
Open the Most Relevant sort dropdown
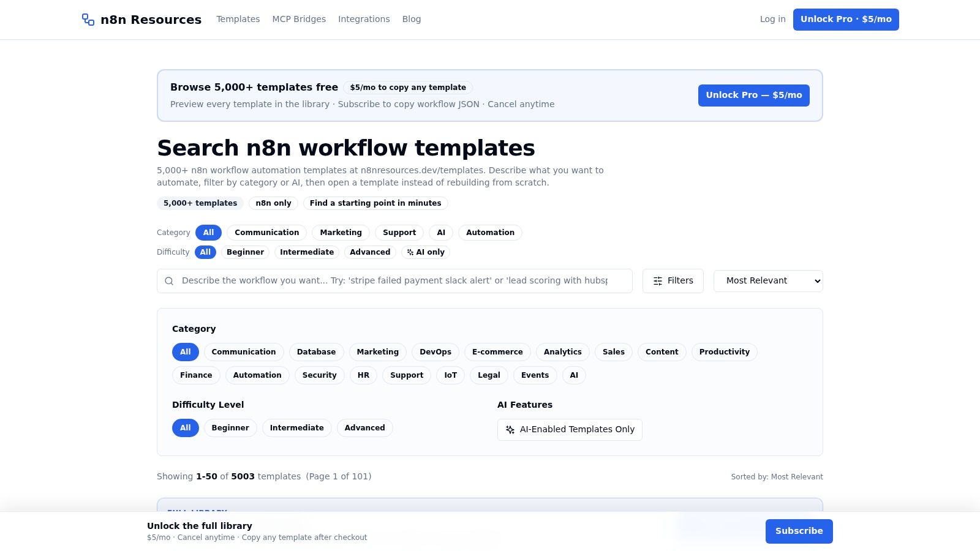pyautogui.click(x=768, y=281)
